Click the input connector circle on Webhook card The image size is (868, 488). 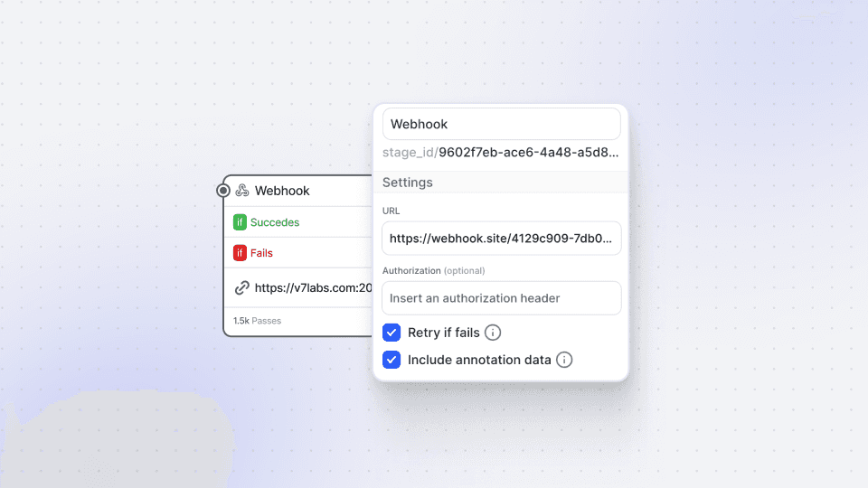coord(223,191)
